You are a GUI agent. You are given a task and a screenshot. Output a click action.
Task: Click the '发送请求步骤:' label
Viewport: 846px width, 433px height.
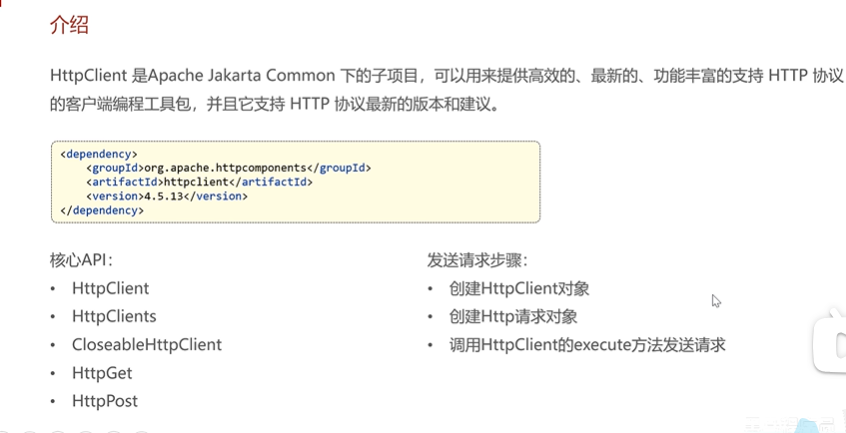477,260
